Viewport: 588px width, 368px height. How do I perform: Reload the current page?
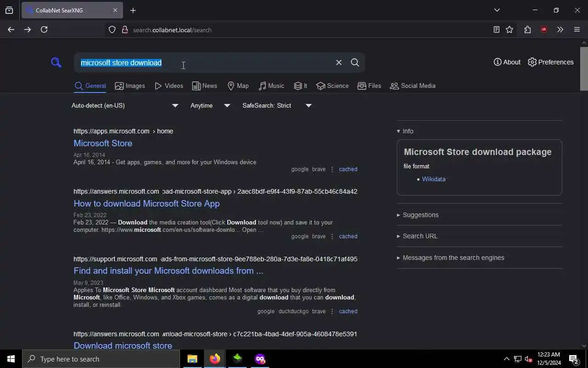click(44, 29)
